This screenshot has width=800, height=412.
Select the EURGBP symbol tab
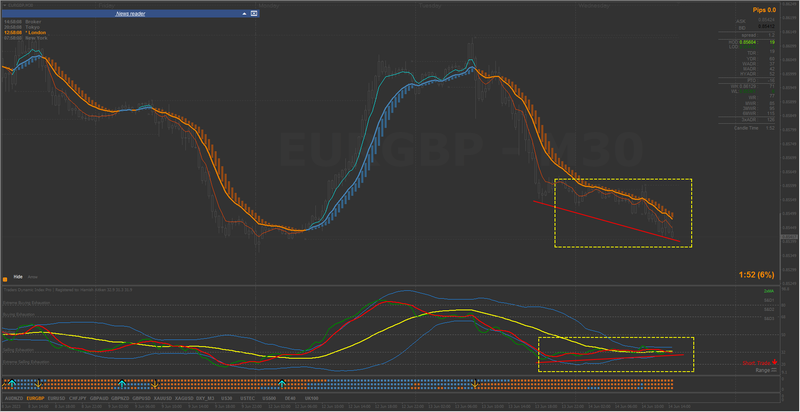point(35,398)
